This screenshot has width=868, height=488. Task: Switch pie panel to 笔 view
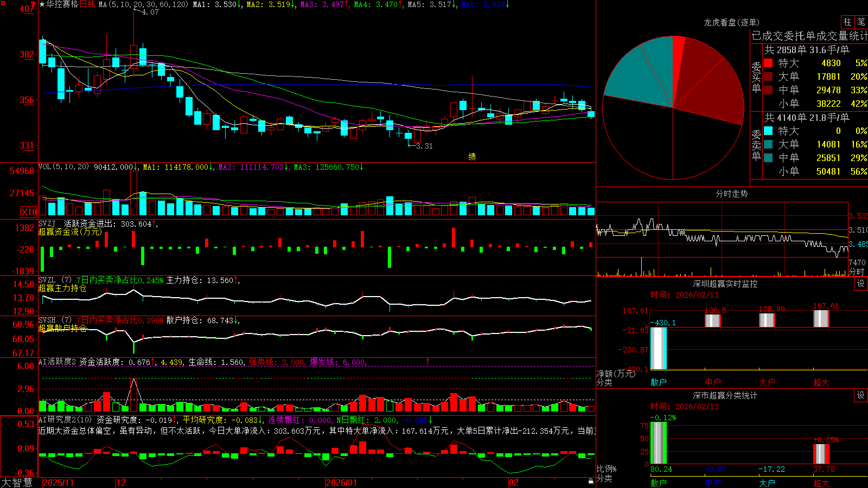click(861, 22)
